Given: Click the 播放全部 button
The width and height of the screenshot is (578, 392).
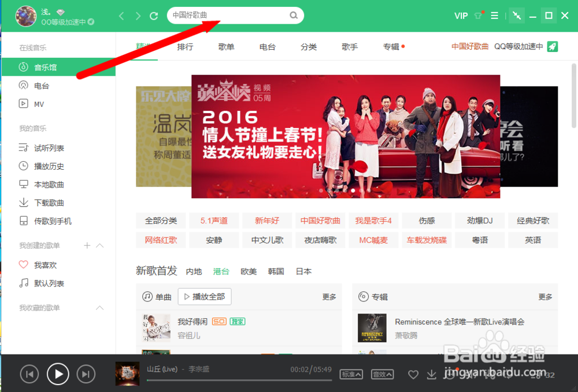Looking at the screenshot, I should (x=205, y=296).
